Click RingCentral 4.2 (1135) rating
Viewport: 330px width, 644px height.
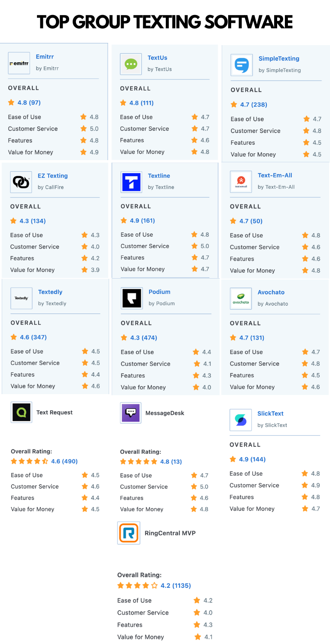click(176, 586)
